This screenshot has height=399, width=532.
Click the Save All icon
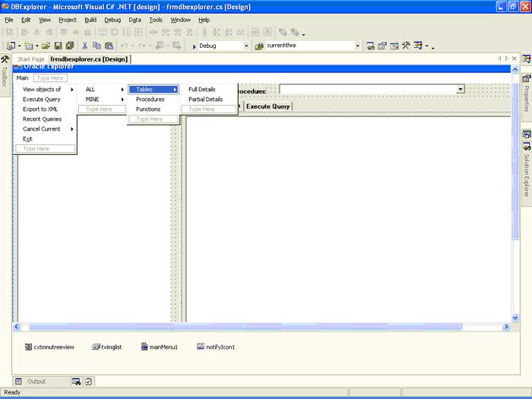point(70,46)
